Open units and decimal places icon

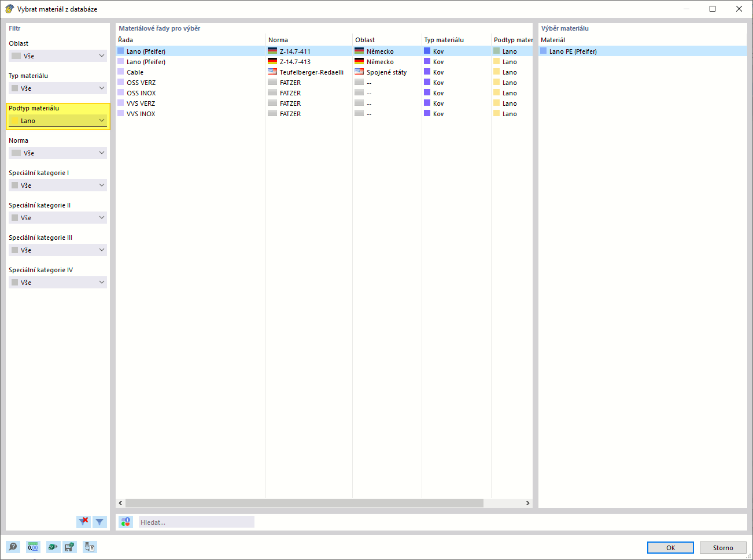click(x=33, y=547)
